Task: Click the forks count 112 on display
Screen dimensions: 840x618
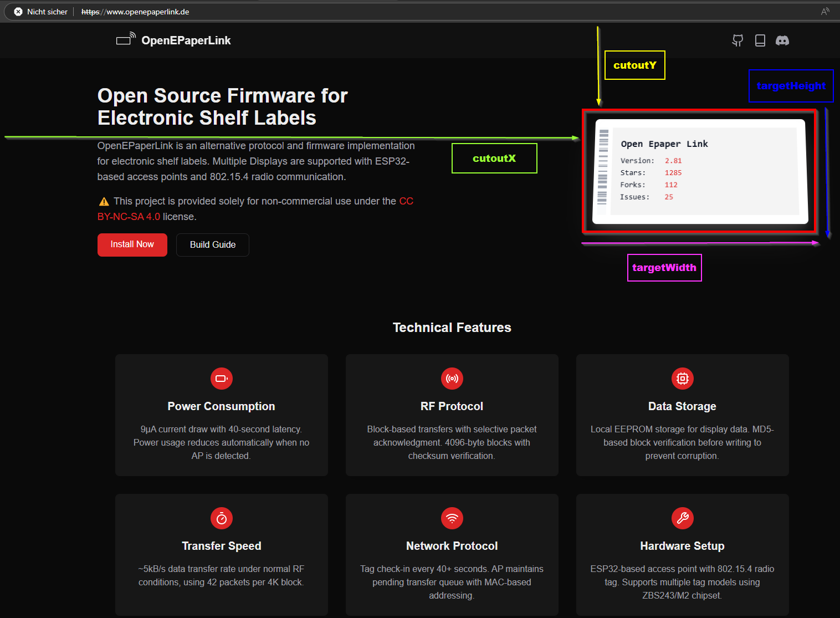Action: pyautogui.click(x=671, y=185)
